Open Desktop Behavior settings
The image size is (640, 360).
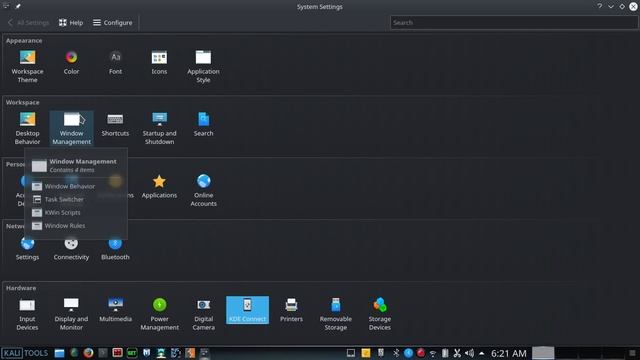(27, 129)
